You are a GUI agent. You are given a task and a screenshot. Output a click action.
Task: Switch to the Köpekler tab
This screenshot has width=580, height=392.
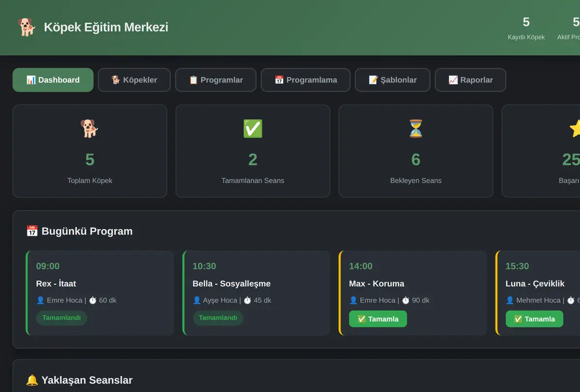tap(134, 80)
